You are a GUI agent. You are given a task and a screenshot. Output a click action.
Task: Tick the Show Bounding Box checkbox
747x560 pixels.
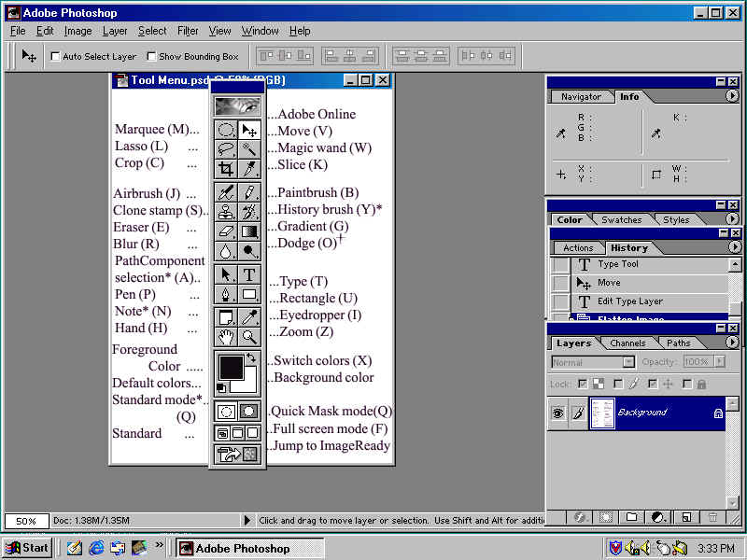tap(151, 57)
